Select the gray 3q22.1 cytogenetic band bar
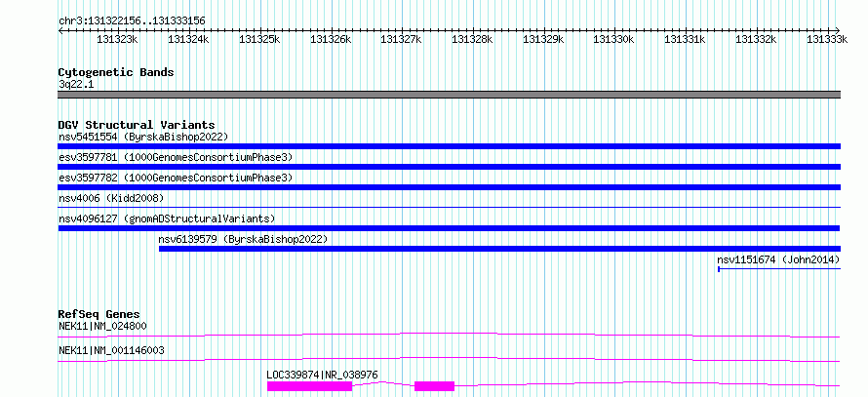 [449, 95]
